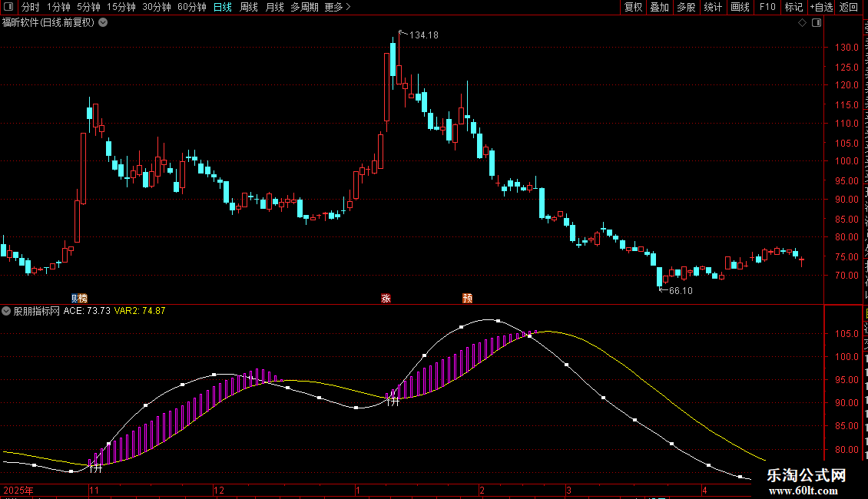Image resolution: width=868 pixels, height=499 pixels.
Task: Click the ACE: 73.73 indicator value
Action: point(87,311)
